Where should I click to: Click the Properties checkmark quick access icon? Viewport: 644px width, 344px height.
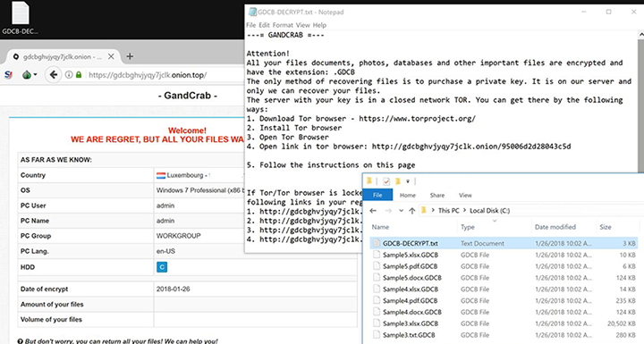[x=386, y=181]
